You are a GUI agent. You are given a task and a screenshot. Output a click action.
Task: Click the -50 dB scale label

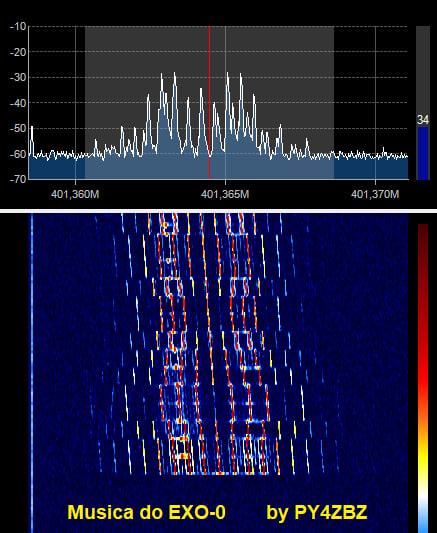(x=18, y=128)
